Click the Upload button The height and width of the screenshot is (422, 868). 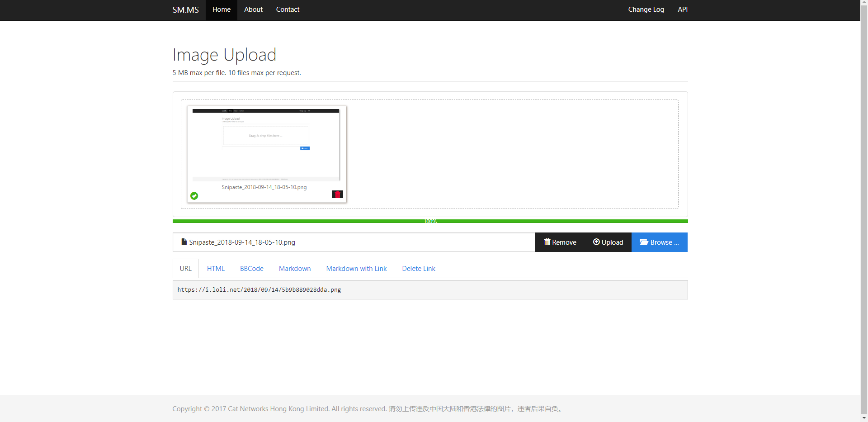[x=608, y=242]
